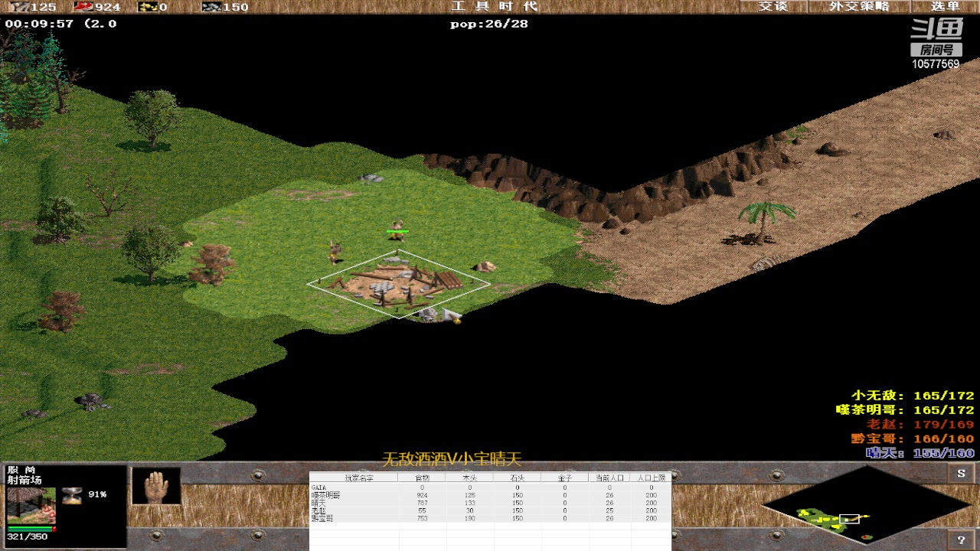This screenshot has width=980, height=551.
Task: Select the villager left of the construction site
Action: 334,251
